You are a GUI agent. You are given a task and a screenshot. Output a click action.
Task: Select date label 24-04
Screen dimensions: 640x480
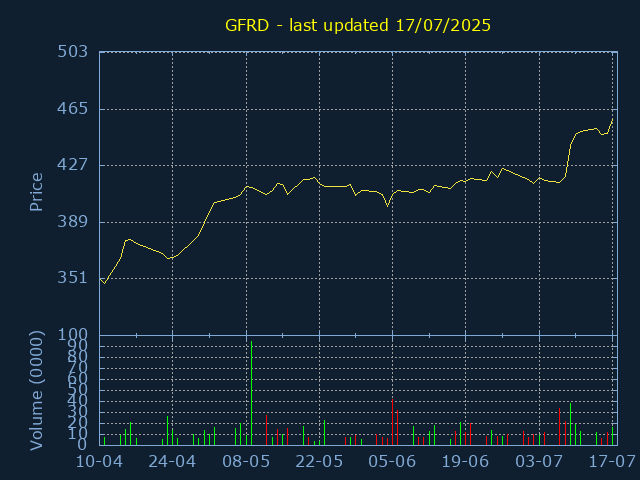(172, 462)
